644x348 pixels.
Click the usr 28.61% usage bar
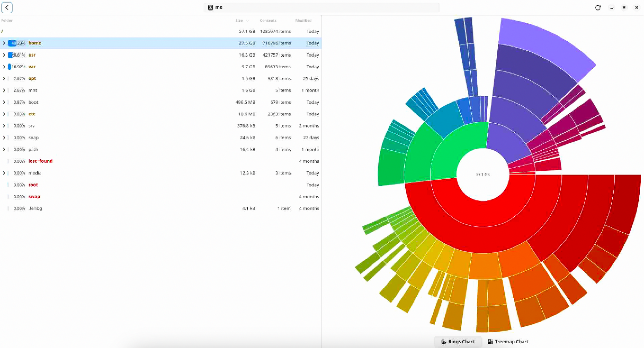[17, 55]
